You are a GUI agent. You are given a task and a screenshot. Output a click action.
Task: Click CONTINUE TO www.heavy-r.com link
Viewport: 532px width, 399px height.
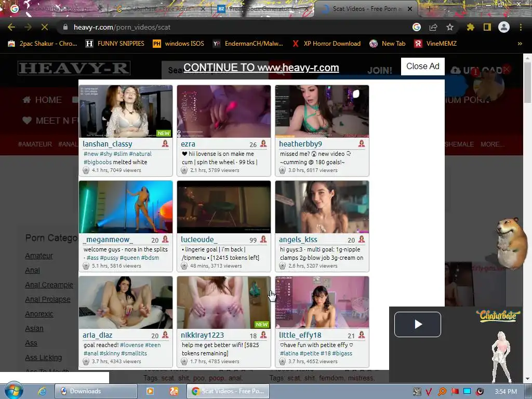click(x=261, y=68)
